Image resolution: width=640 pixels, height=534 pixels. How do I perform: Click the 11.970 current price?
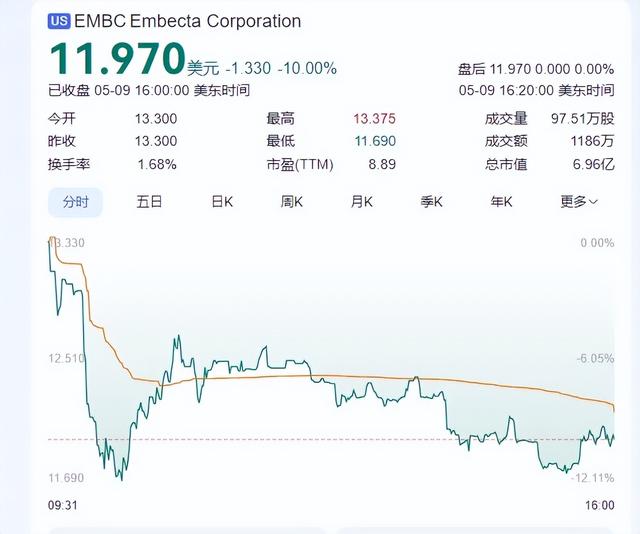[117, 60]
